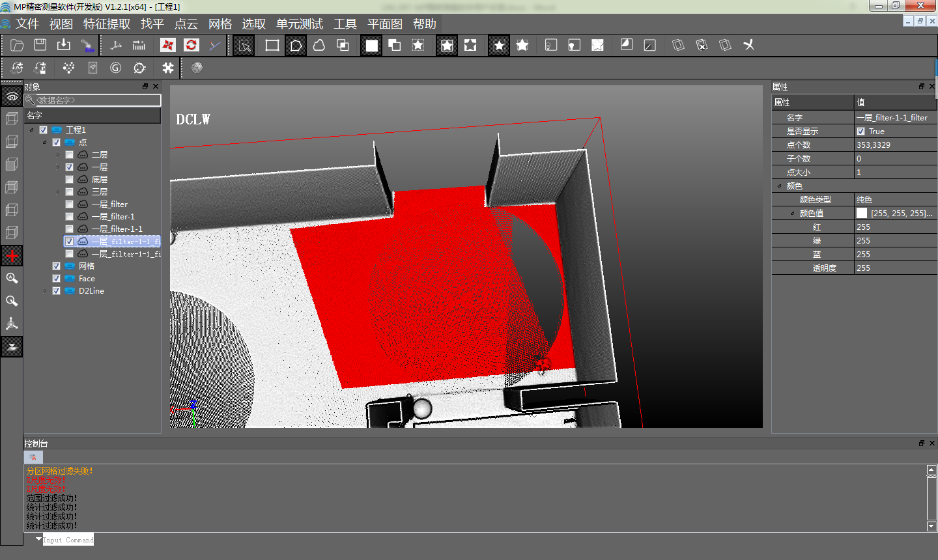The width and height of the screenshot is (938, 560).
Task: Collapse the 工程1 project tree node
Action: point(31,130)
